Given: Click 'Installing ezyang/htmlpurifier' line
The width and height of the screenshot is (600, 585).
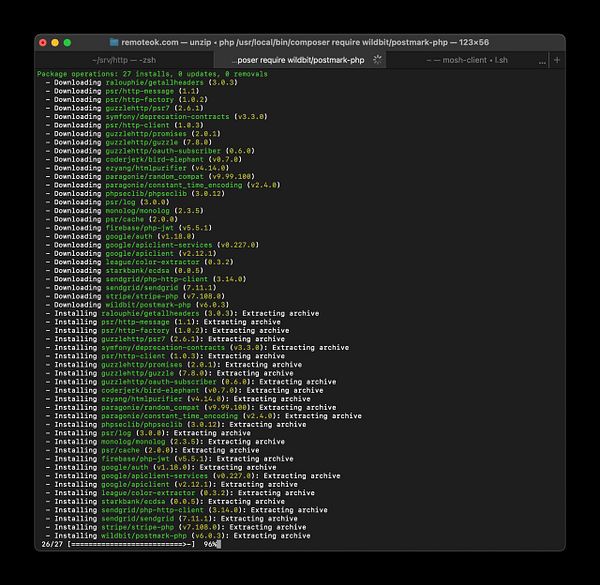Looking at the screenshot, I should click(x=178, y=399).
